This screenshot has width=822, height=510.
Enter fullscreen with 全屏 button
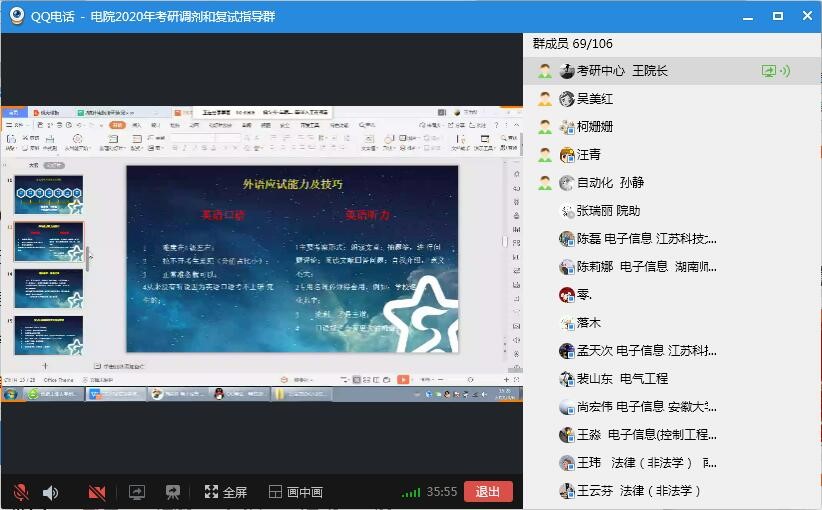tap(225, 492)
